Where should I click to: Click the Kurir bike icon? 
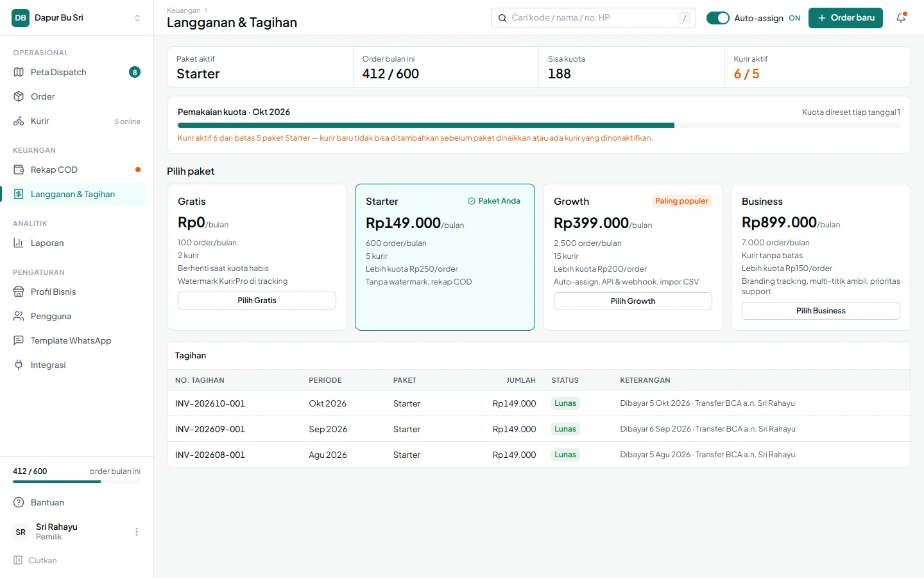click(19, 121)
